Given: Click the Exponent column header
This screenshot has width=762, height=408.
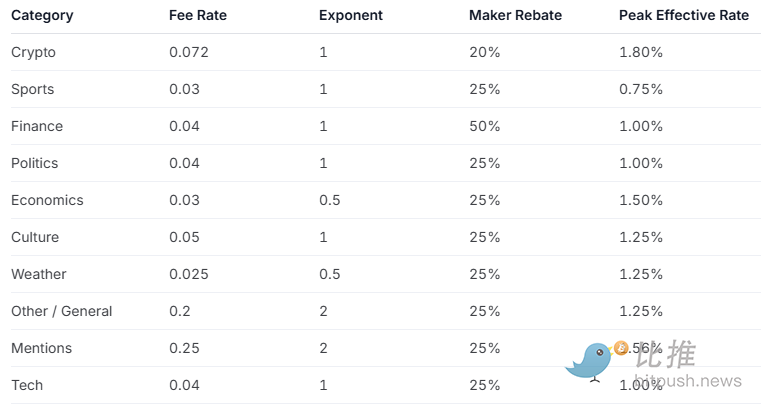Looking at the screenshot, I should click(351, 16).
